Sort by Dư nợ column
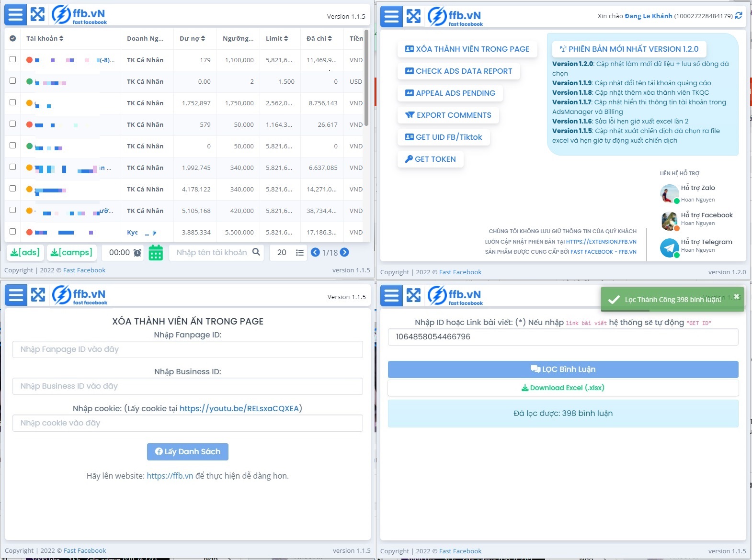 tap(192, 38)
